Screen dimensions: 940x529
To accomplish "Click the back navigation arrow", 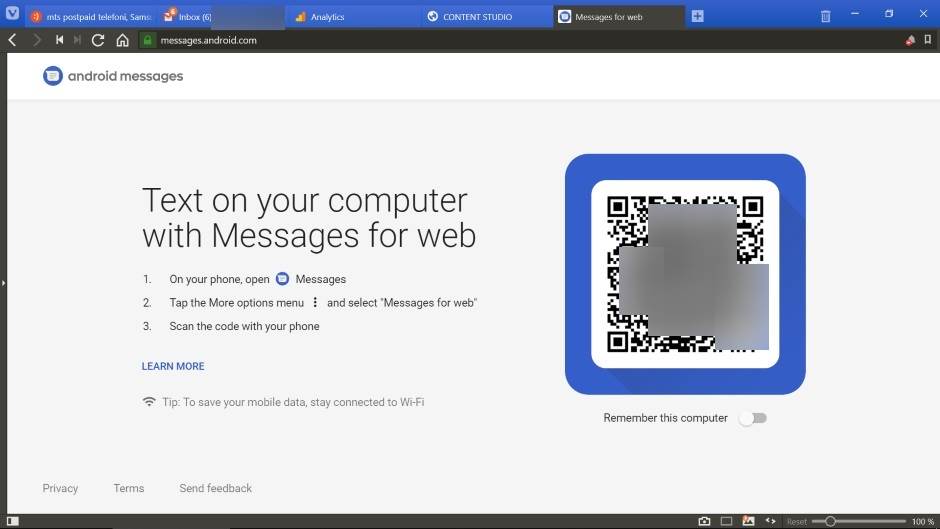I will 12,40.
